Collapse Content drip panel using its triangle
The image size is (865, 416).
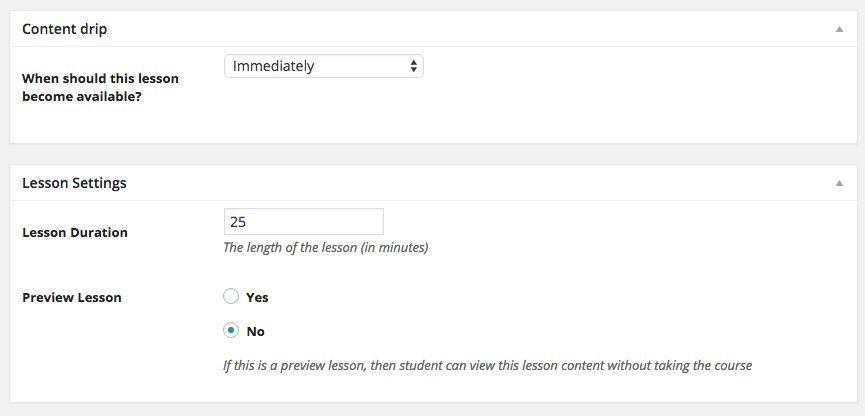click(x=839, y=29)
